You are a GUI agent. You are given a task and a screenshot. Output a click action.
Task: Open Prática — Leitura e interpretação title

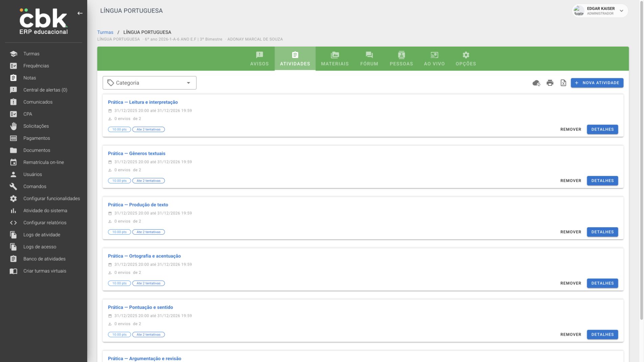click(x=143, y=102)
